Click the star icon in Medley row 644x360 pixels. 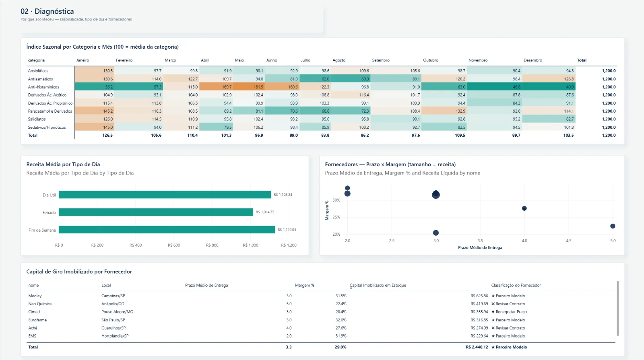point(493,296)
